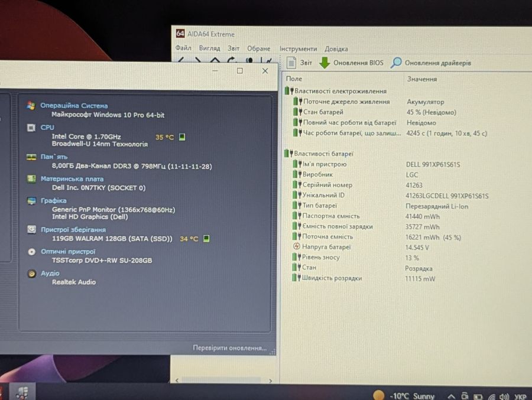Viewport: 532px width, 400px height.
Task: Click the AIDA64 refresh toolbar icon
Action: click(232, 60)
